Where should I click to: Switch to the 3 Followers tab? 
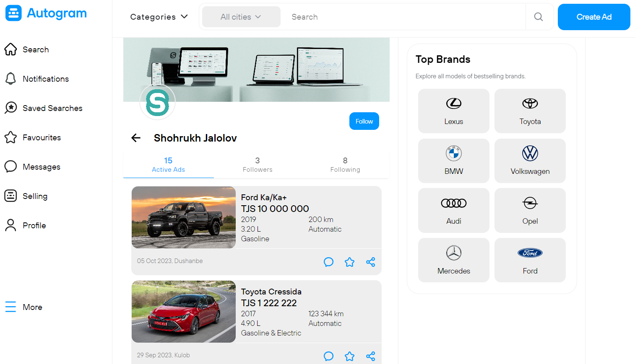point(258,165)
